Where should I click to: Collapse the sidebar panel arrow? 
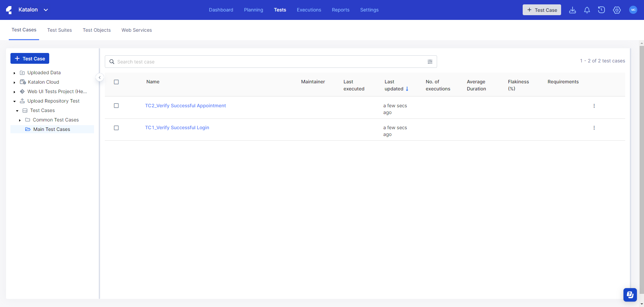[100, 78]
